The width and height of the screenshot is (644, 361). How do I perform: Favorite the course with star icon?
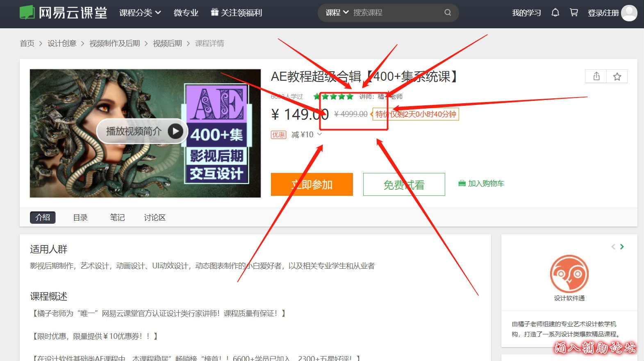pos(617,76)
